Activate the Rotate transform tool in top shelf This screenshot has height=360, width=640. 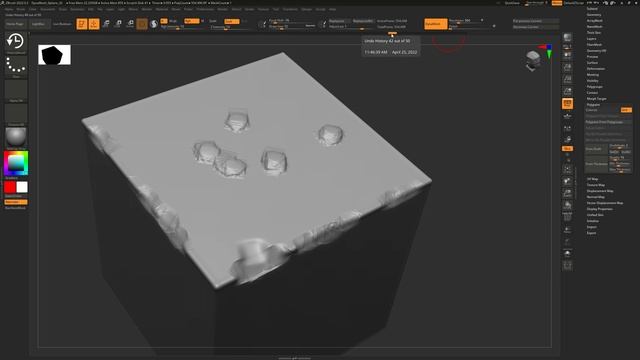click(x=130, y=24)
